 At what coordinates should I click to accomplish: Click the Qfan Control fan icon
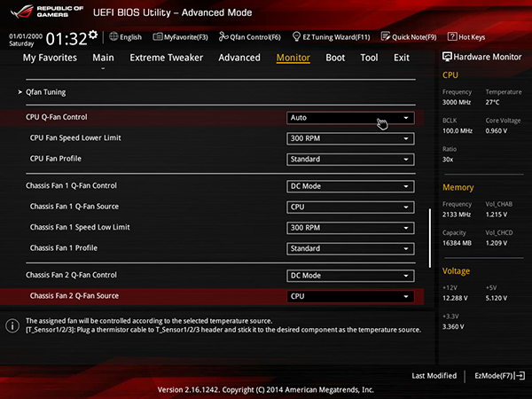[223, 36]
